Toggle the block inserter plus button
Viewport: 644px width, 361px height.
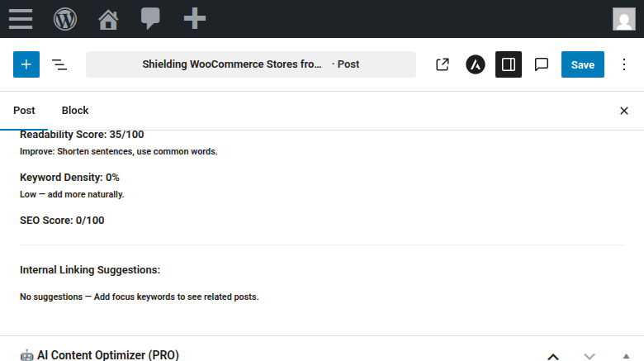[x=26, y=64]
